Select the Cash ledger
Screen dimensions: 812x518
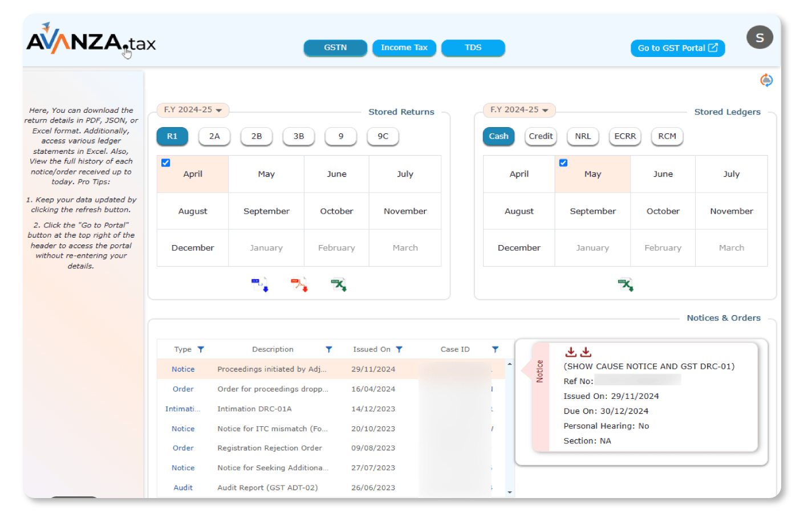498,136
